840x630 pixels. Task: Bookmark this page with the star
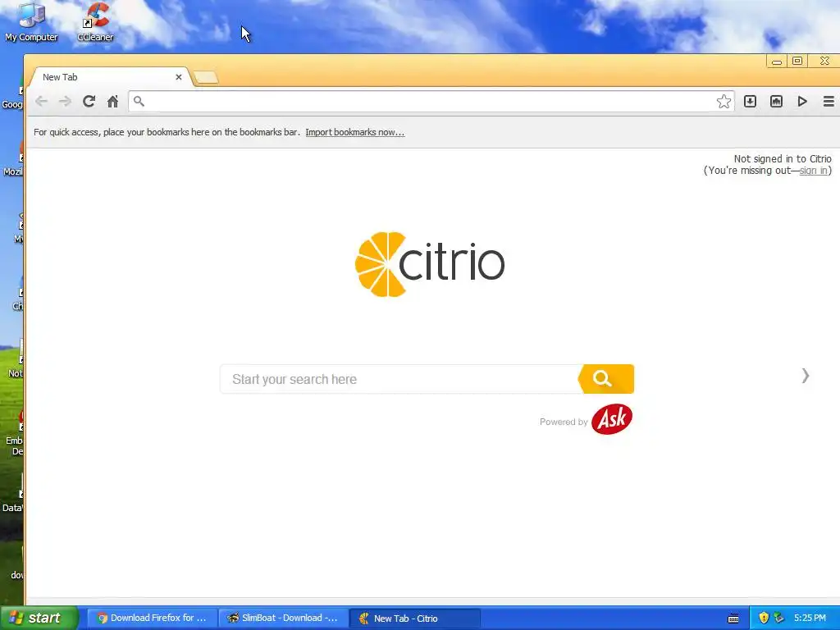coord(724,101)
